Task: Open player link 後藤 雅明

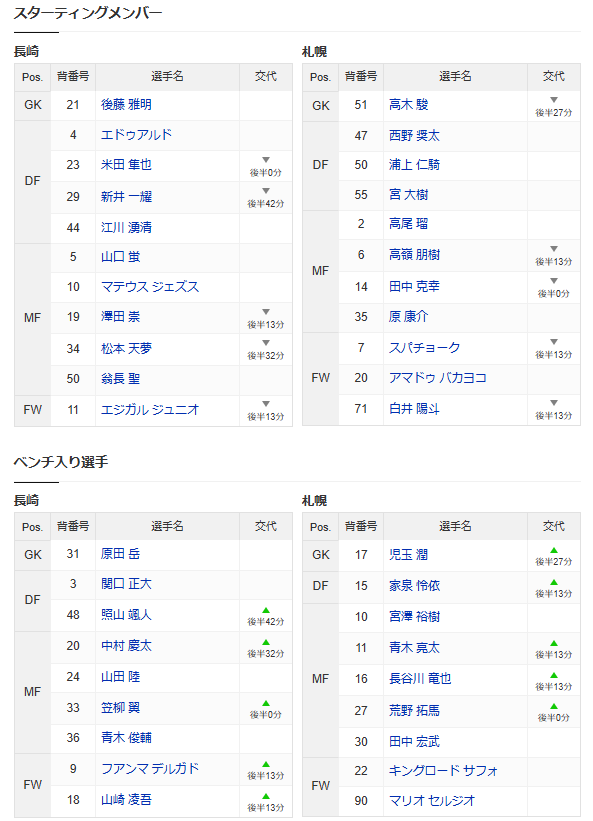Action: pos(126,105)
